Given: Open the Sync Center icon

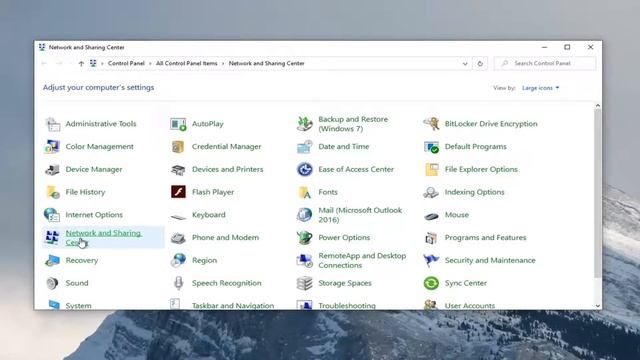Looking at the screenshot, I should [431, 283].
